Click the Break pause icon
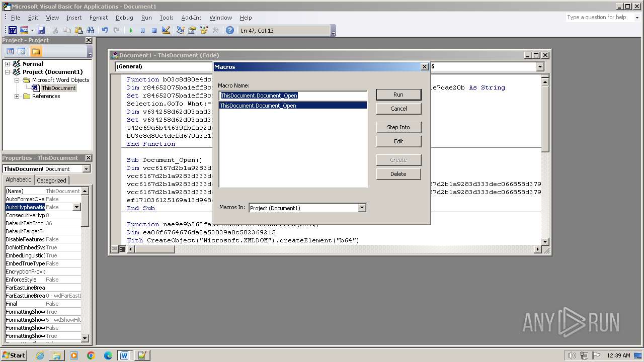The width and height of the screenshot is (644, 362). 142,31
